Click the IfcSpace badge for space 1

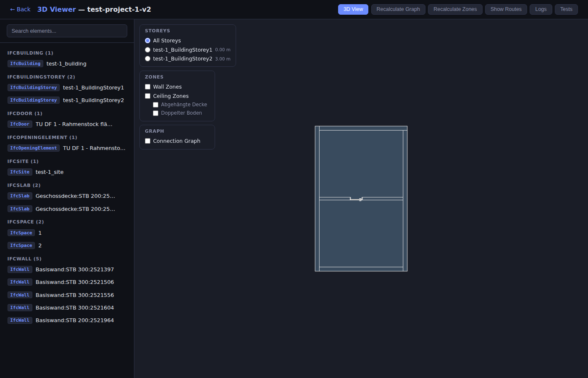pyautogui.click(x=21, y=233)
